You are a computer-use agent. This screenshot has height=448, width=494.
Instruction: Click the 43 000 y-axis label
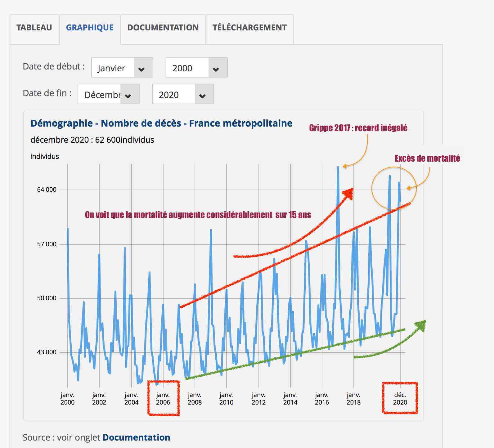click(47, 352)
